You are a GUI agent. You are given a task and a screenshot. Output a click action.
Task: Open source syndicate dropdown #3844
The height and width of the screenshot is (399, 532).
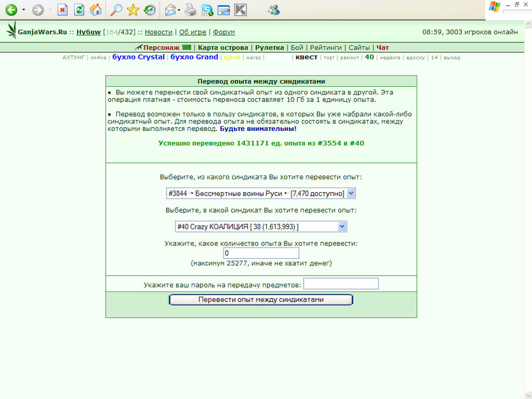coord(261,193)
